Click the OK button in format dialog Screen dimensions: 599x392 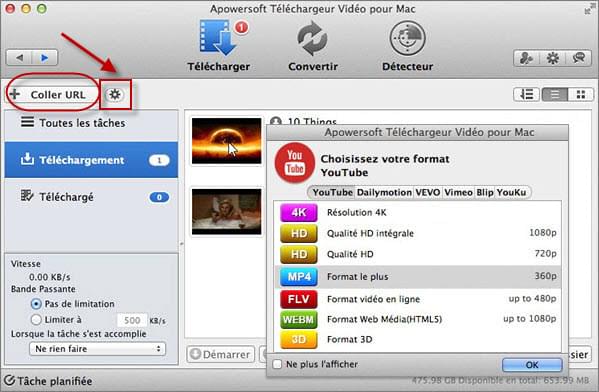(532, 365)
